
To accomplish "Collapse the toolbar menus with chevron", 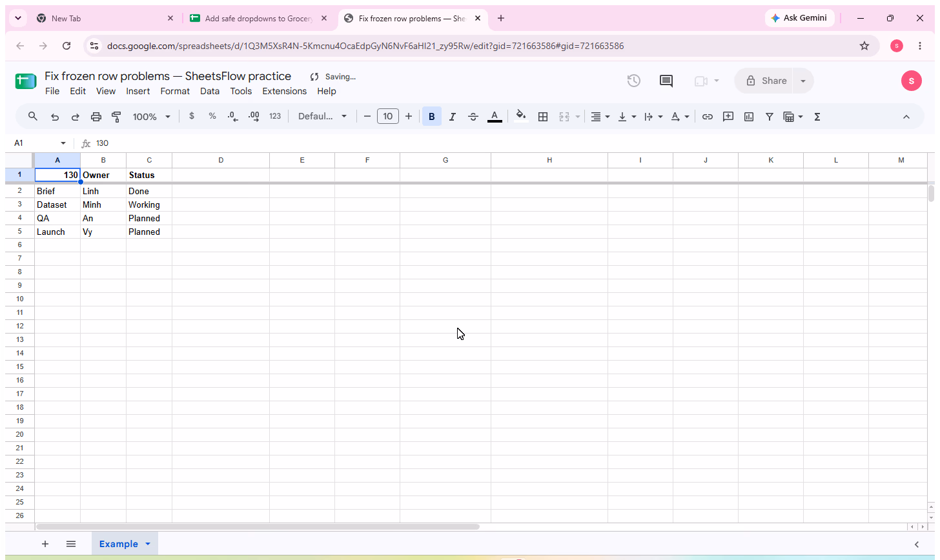I will pos(906,117).
